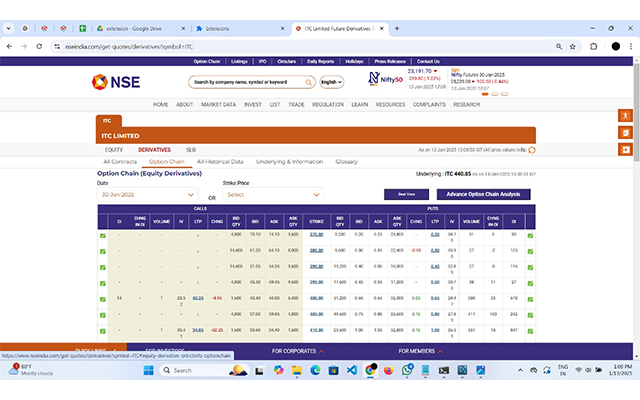The image size is (640, 400).
Task: Expand the FOR MEMBERS footer section
Action: tap(420, 351)
